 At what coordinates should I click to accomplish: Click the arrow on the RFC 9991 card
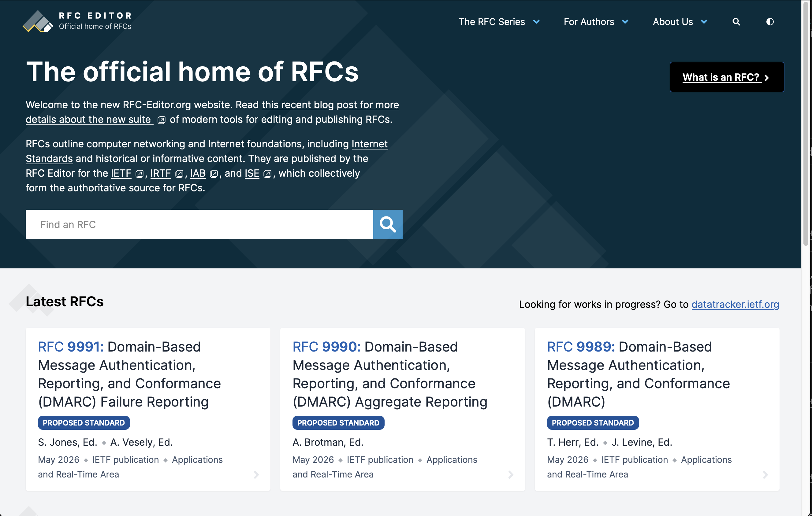pyautogui.click(x=256, y=474)
